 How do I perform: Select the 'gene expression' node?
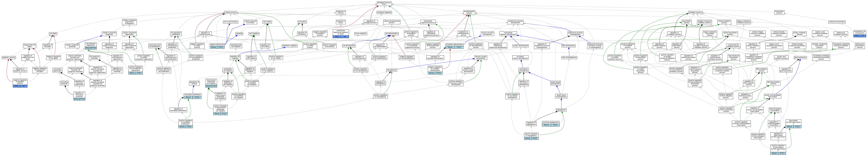click(800, 58)
